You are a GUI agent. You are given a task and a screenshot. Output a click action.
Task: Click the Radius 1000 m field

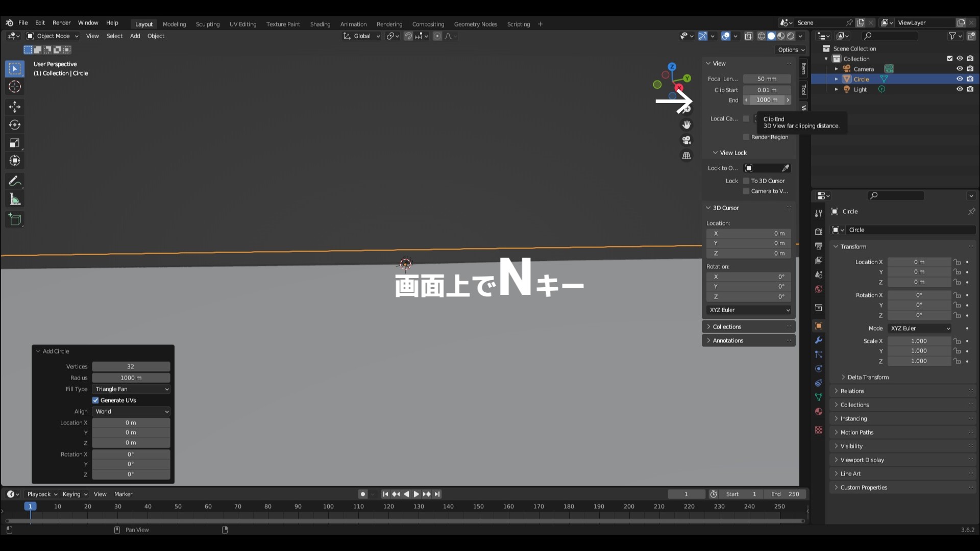click(131, 378)
